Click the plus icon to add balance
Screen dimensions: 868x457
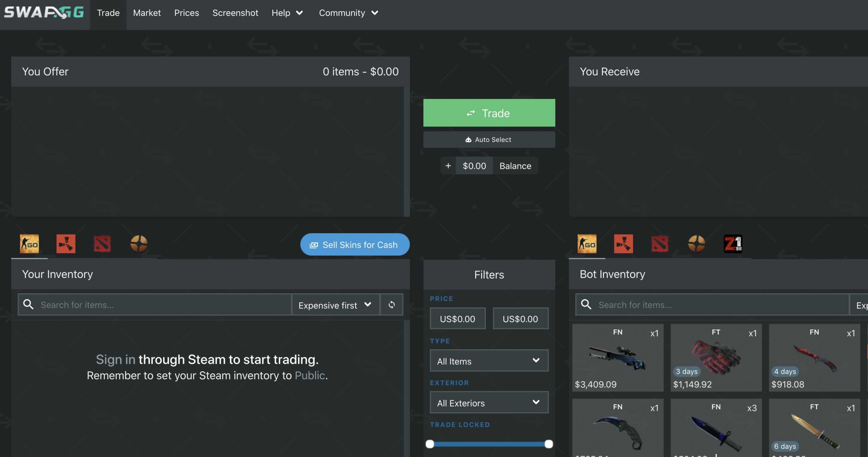[x=448, y=166]
